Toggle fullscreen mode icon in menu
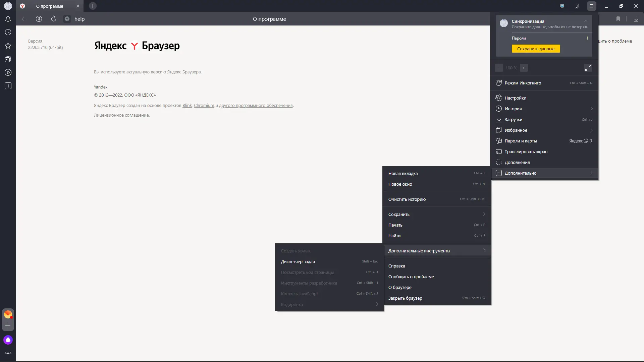 point(588,68)
